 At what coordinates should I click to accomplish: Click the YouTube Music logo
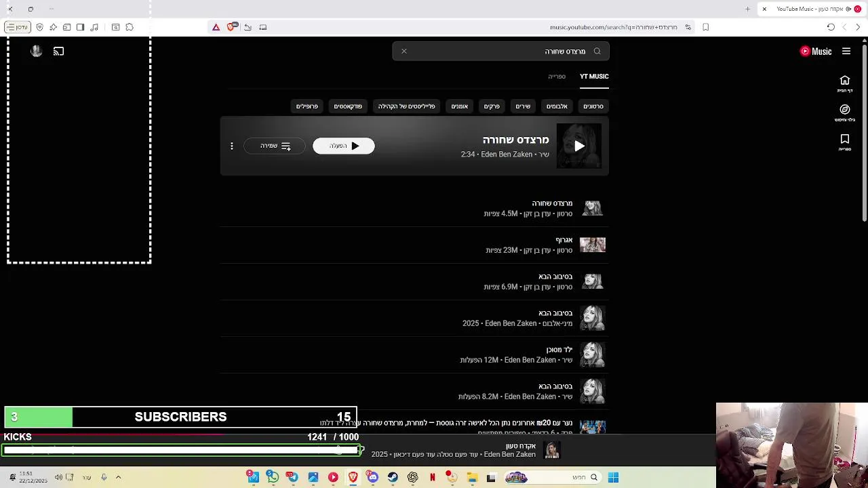[816, 52]
